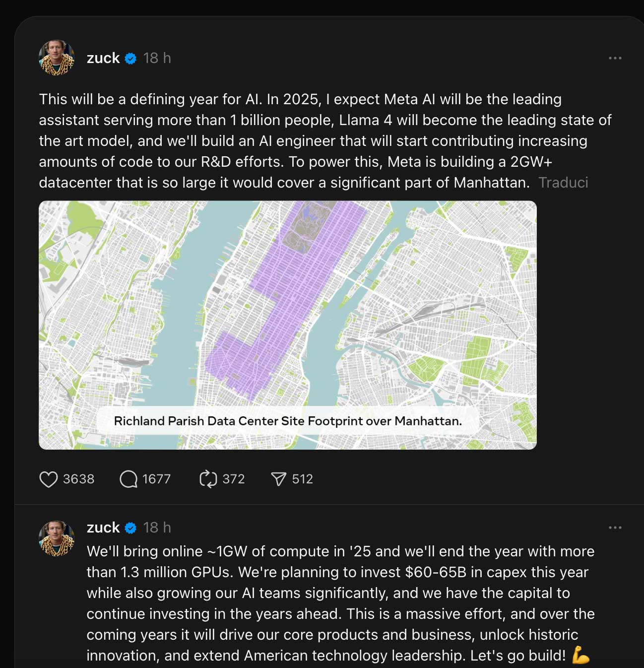Screen dimensions: 644x668
Task: Click the map caption about Richland Parish
Action: [288, 421]
